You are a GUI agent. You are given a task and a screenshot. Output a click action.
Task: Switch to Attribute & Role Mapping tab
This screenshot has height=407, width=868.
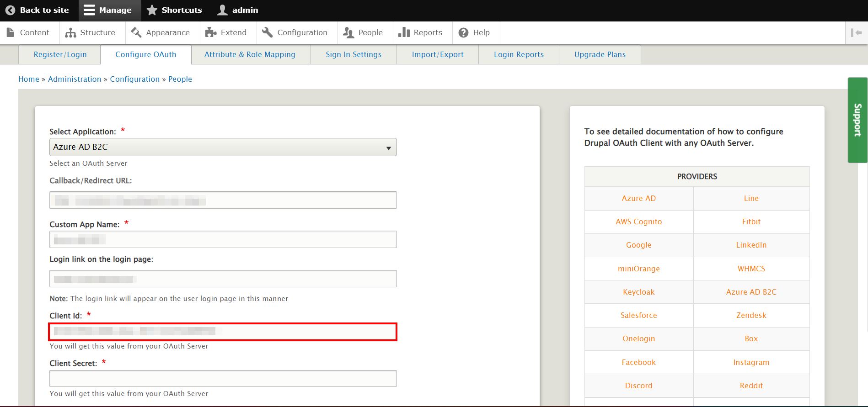pos(250,54)
